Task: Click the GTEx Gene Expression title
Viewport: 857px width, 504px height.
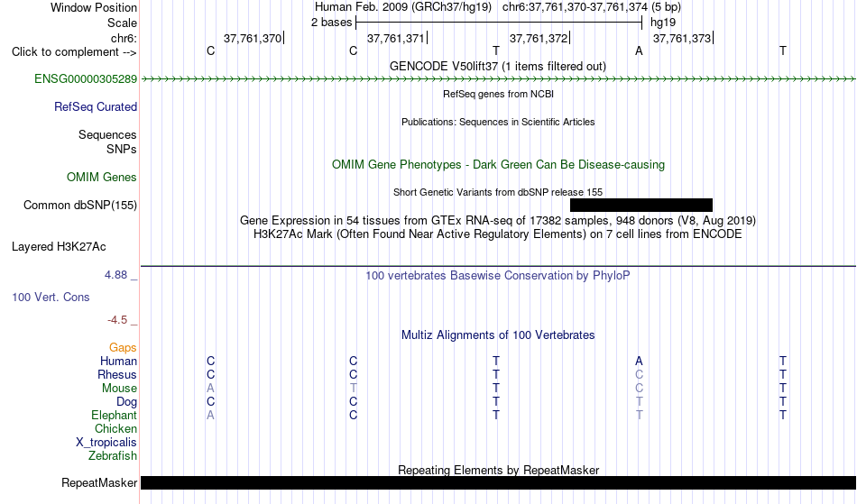Action: pyautogui.click(x=498, y=221)
